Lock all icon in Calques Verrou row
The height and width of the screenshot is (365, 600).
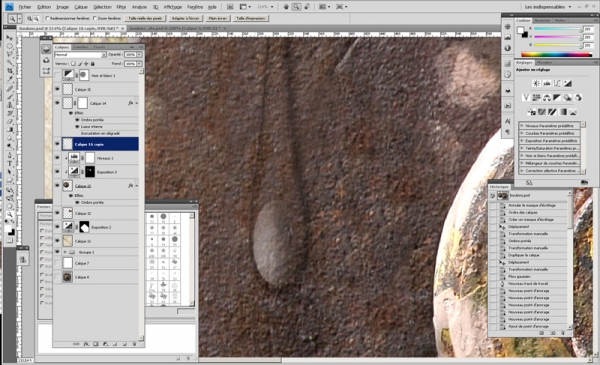pyautogui.click(x=93, y=64)
